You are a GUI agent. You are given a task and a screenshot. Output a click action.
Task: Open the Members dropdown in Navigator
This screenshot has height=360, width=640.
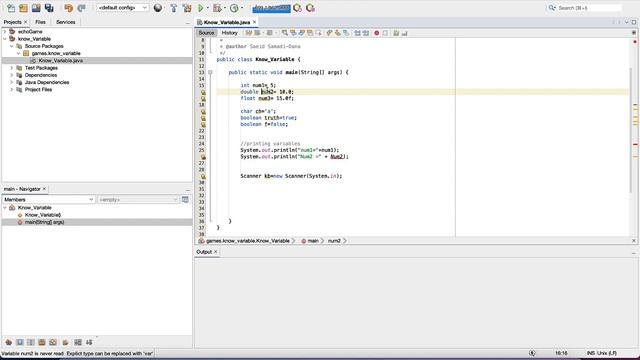[x=49, y=200]
